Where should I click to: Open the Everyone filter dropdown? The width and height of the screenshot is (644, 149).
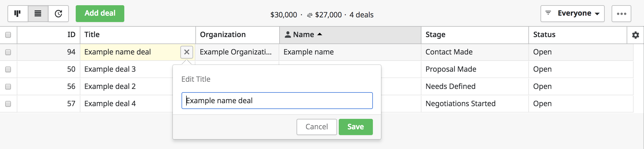572,14
